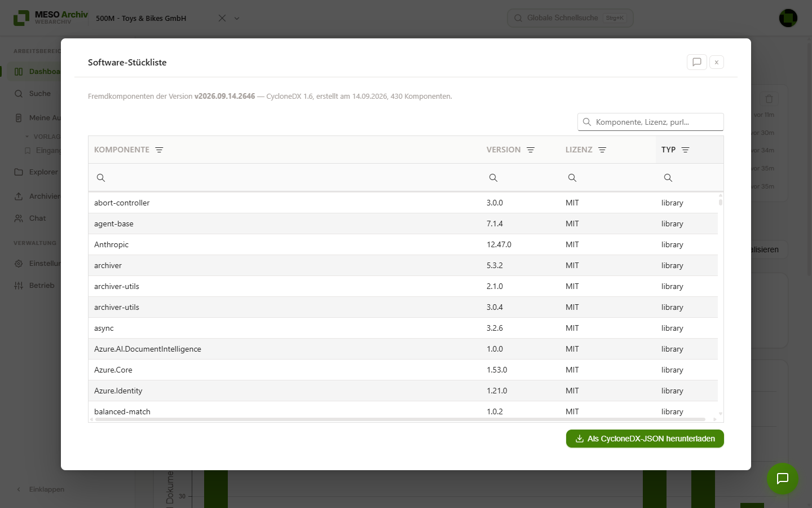Close the Software-Stückliste dialog
This screenshot has width=812, height=508.
tap(717, 62)
